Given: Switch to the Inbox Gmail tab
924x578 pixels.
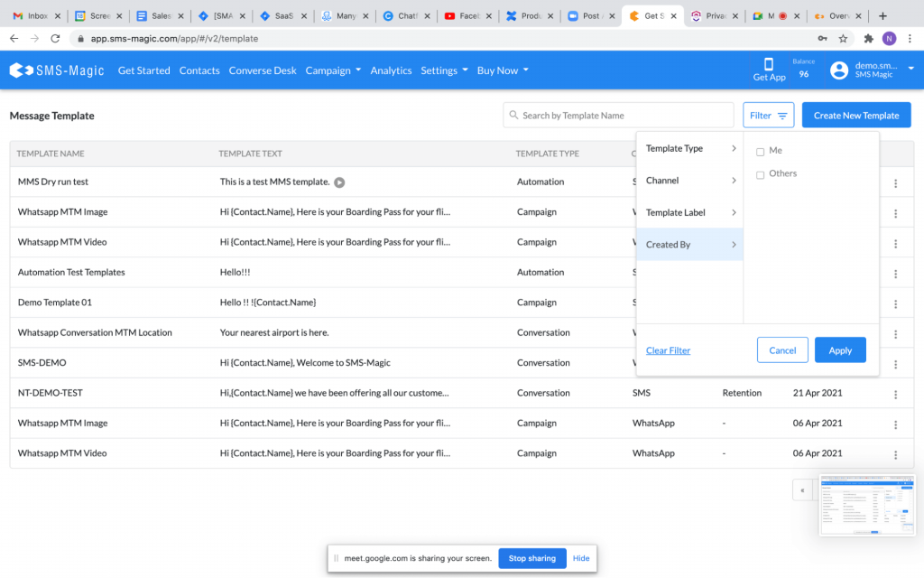Looking at the screenshot, I should pos(35,16).
